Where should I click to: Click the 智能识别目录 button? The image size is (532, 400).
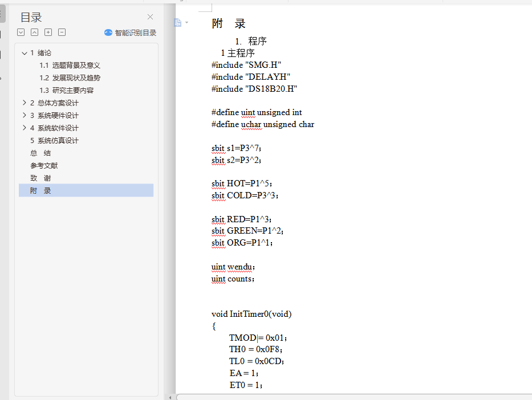coord(130,33)
